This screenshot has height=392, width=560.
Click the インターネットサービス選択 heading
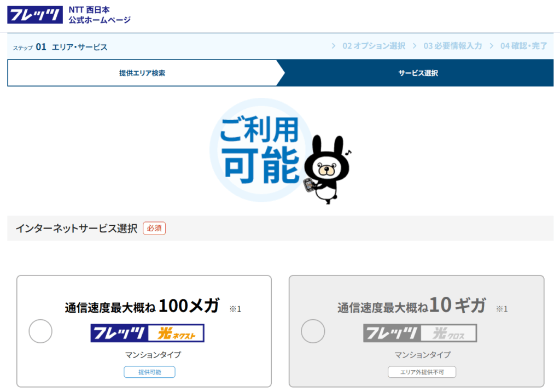click(77, 229)
